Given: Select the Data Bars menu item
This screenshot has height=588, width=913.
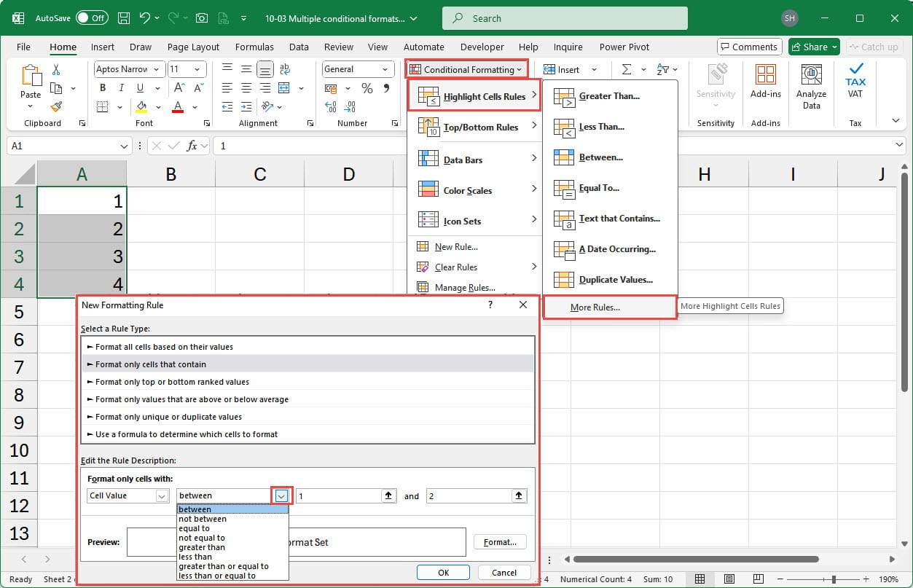Looking at the screenshot, I should 463,160.
